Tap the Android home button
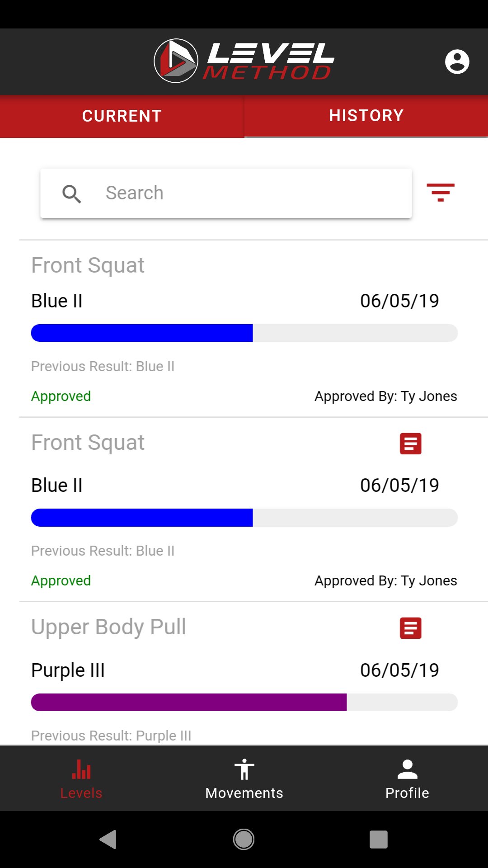This screenshot has height=868, width=488. coord(244,840)
